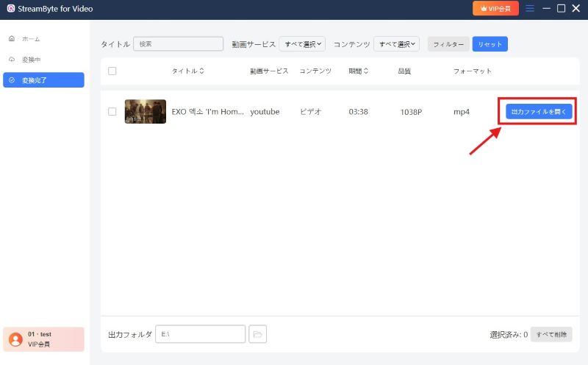Minimize the StreamByte window
Viewport: 588px width, 365px height.
tap(546, 8)
